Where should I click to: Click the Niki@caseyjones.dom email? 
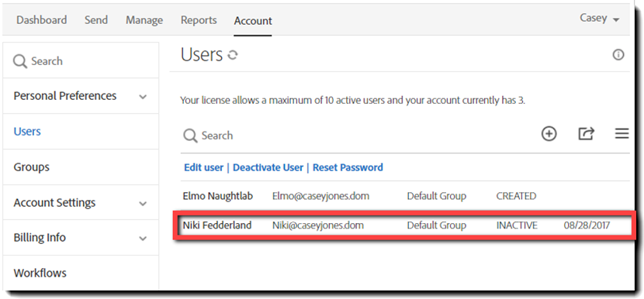tap(318, 225)
